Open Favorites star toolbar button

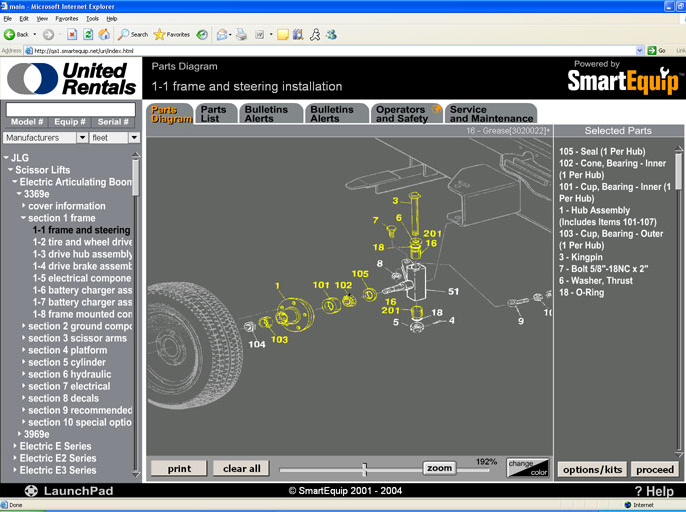click(172, 35)
